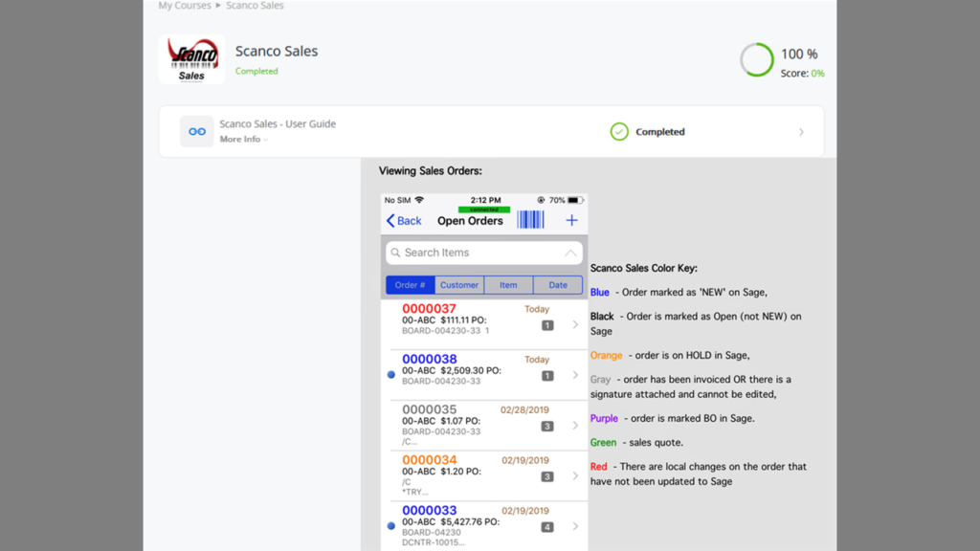The image size is (980, 551).
Task: Select the search magnifier icon in Search Items
Action: click(x=394, y=252)
